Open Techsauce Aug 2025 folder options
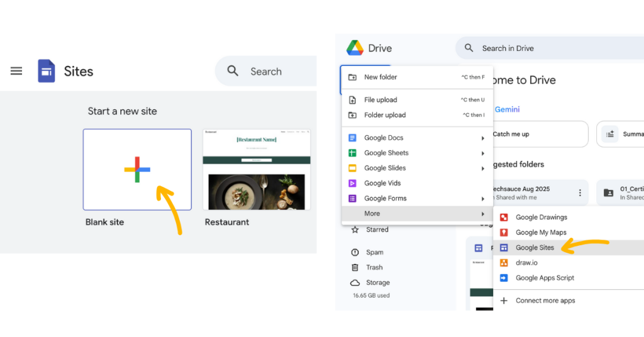Viewport: 644px width, 337px height. coord(580,192)
